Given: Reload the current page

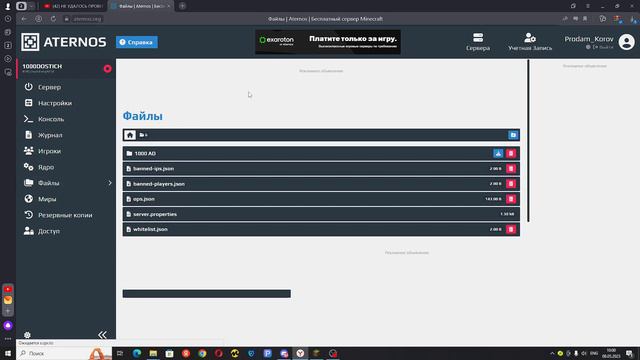Looking at the screenshot, I should [53, 19].
